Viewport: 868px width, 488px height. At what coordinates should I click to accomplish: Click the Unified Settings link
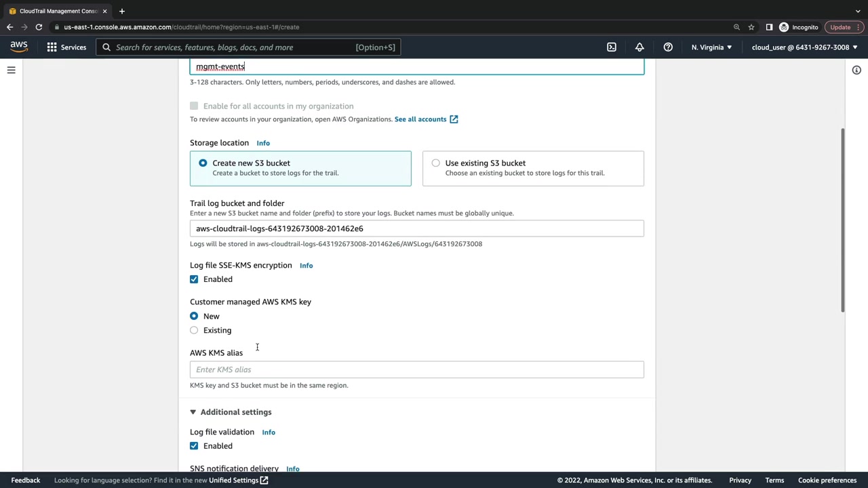click(233, 480)
